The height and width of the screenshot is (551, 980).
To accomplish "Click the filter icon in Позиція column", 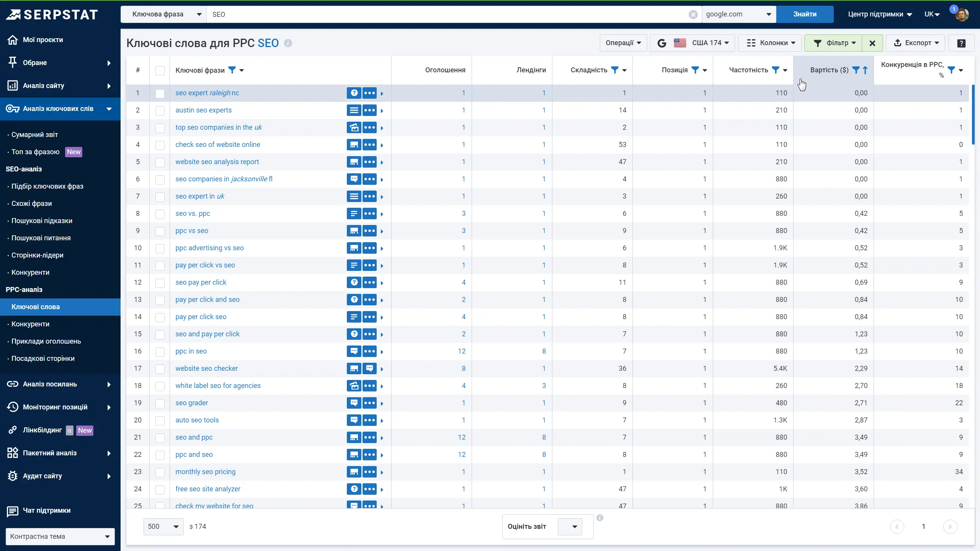I will coord(695,70).
